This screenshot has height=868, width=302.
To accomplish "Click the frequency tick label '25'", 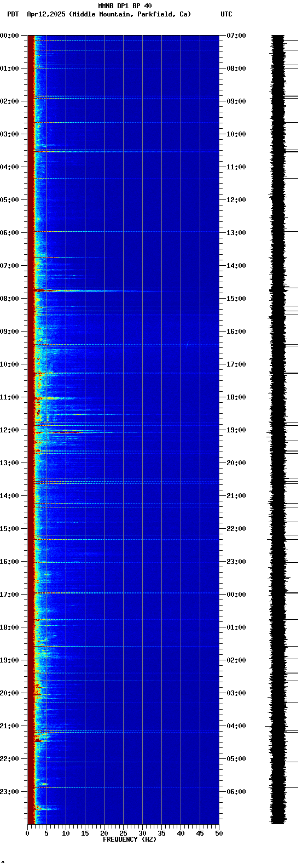I will point(123,833).
